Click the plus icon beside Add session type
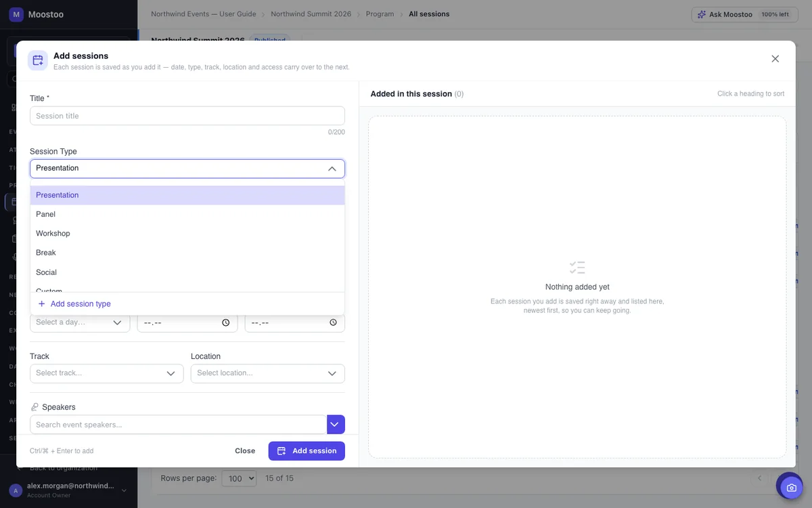The height and width of the screenshot is (508, 812). [41, 304]
